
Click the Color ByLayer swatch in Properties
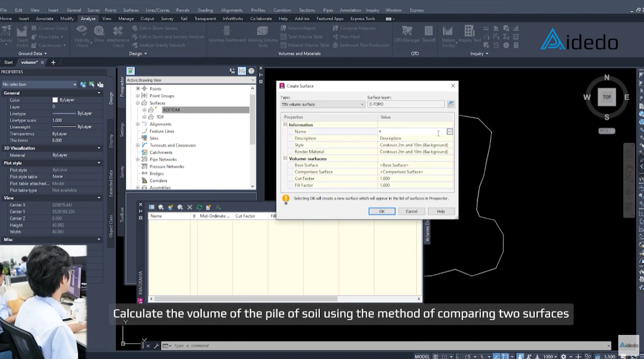pos(55,100)
